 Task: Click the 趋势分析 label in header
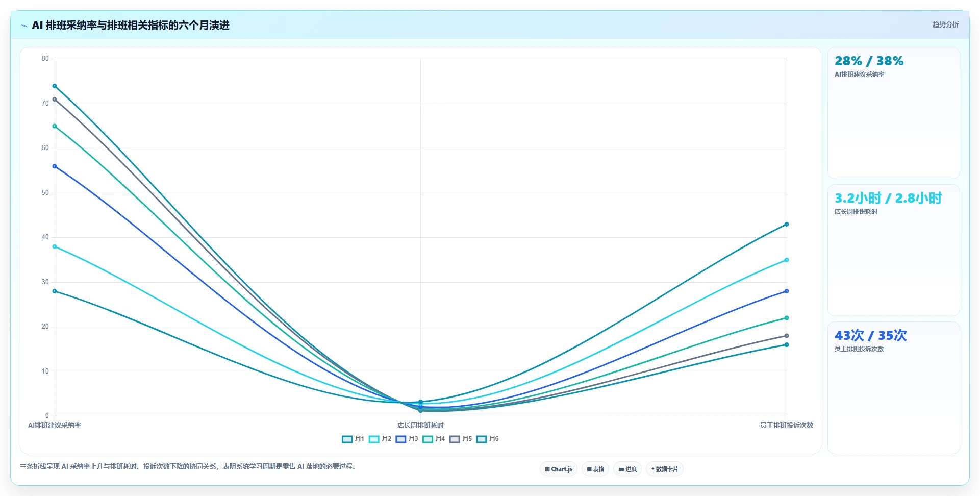tap(945, 24)
